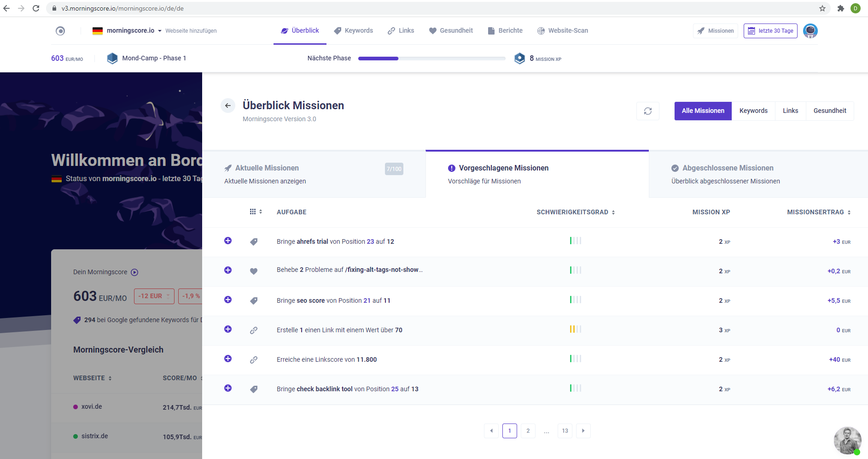
Task: Click the play icon next to Dein Morningscore
Action: pyautogui.click(x=134, y=272)
